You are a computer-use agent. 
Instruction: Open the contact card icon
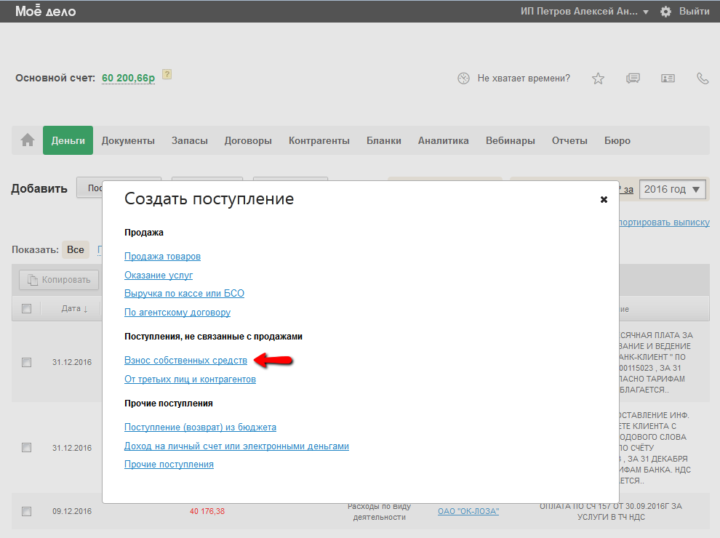pos(668,78)
